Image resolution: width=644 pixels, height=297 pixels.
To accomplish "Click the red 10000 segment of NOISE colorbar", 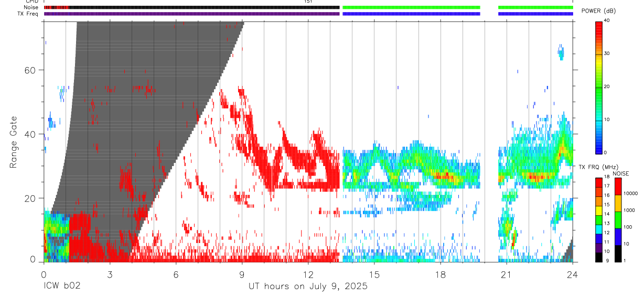I will coord(618,186).
